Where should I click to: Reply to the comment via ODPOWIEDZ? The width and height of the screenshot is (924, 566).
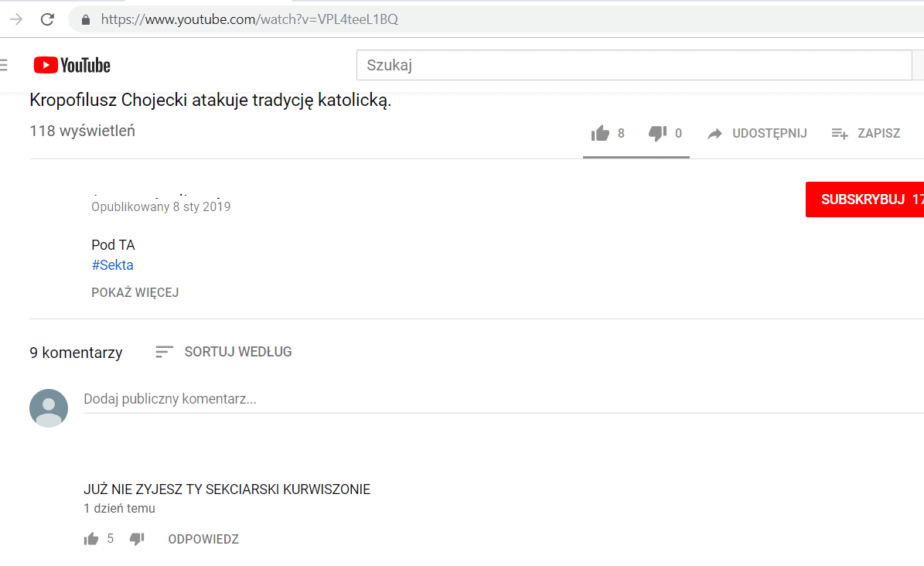[x=203, y=539]
